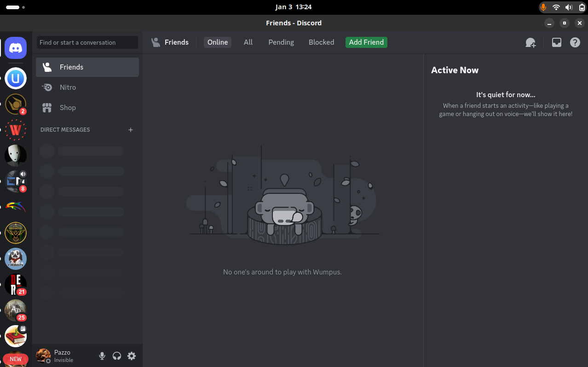
Task: Deafen using the headphones icon
Action: [116, 355]
